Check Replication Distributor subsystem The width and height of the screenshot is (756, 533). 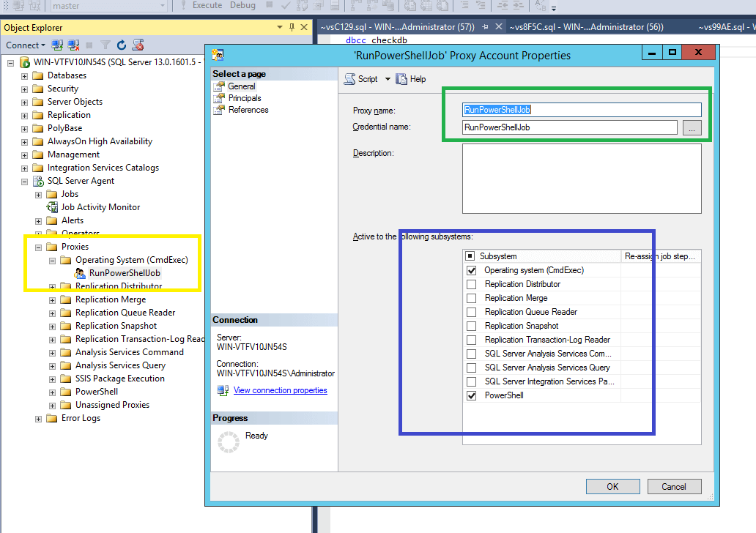click(472, 284)
